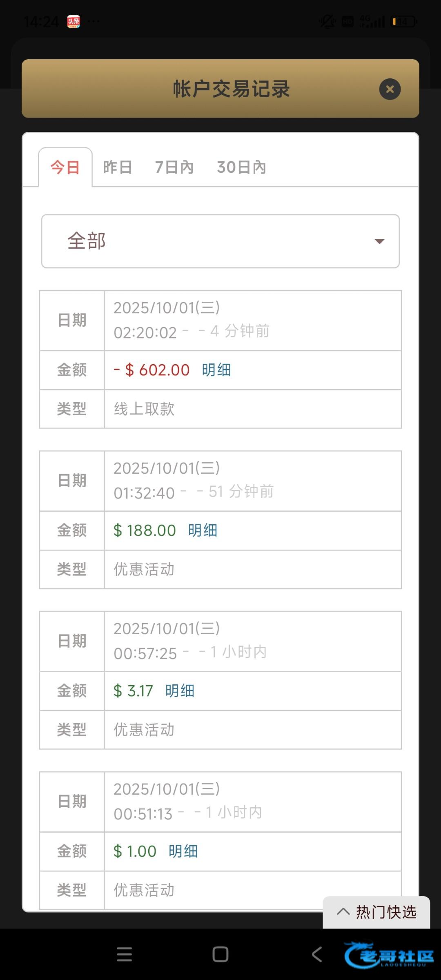Switch to the 昨日 tab
This screenshot has width=441, height=980.
click(x=118, y=167)
